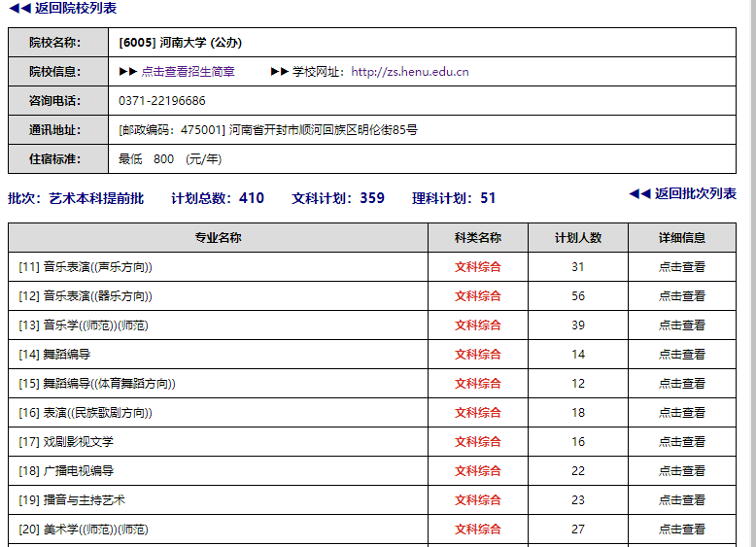Open 点击查看 for 音乐学(师范)

coord(681,325)
